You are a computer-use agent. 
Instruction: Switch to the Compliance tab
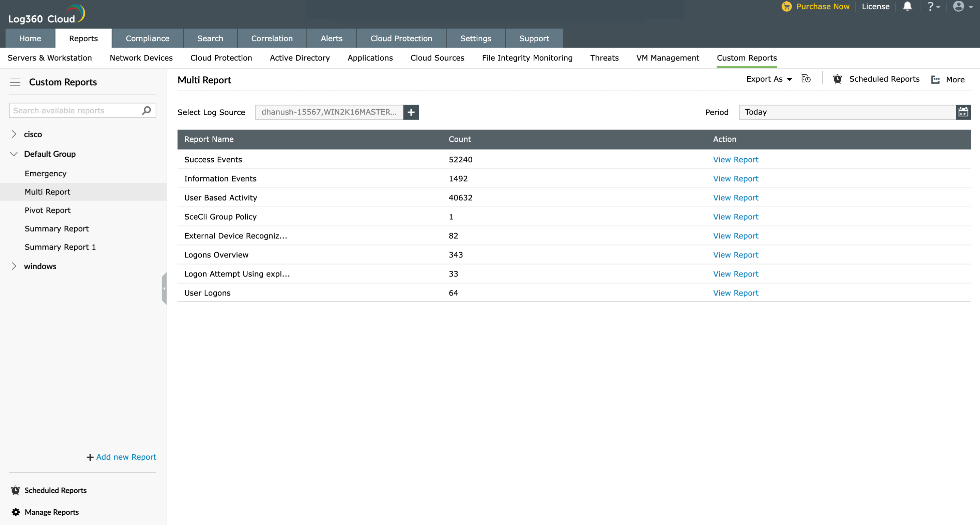click(147, 38)
